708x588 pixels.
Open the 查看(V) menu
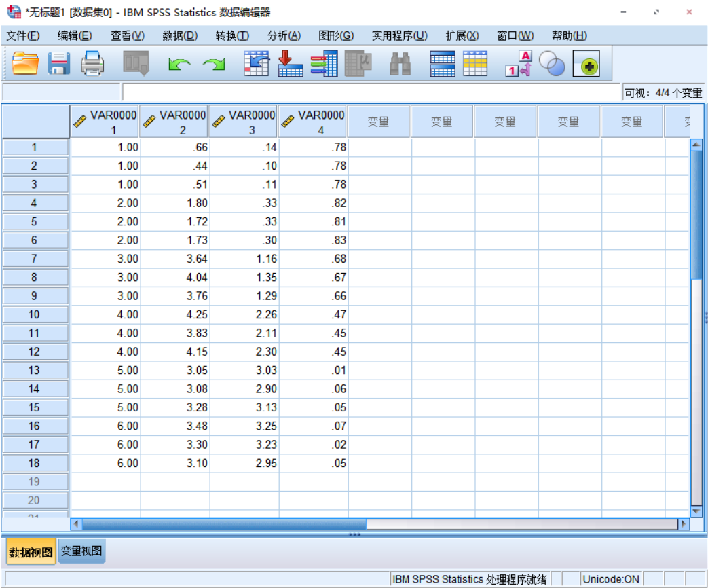(x=128, y=36)
